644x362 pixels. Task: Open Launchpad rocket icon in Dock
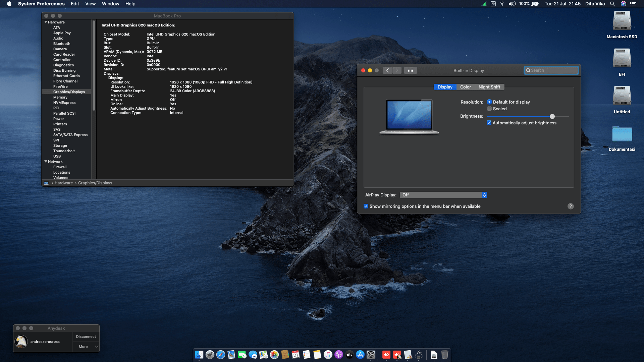coord(210,355)
